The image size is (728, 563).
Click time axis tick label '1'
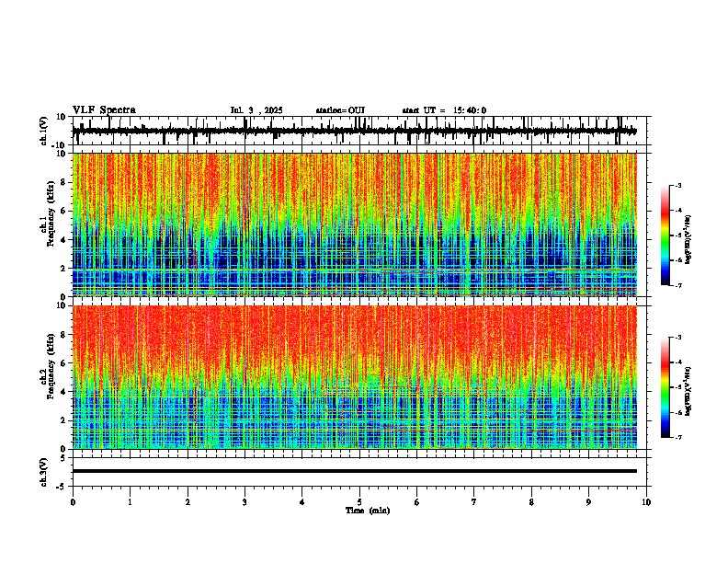tap(130, 502)
